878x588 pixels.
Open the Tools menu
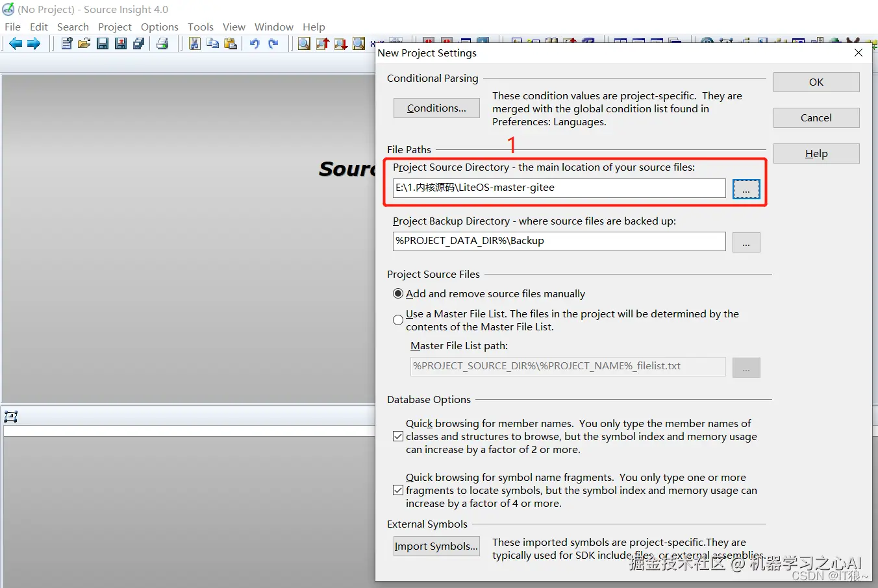201,27
